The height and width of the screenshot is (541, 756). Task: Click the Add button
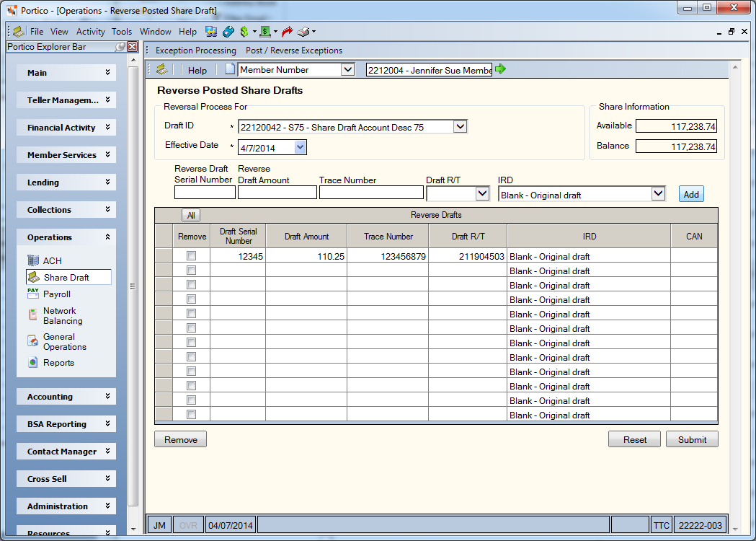click(691, 194)
